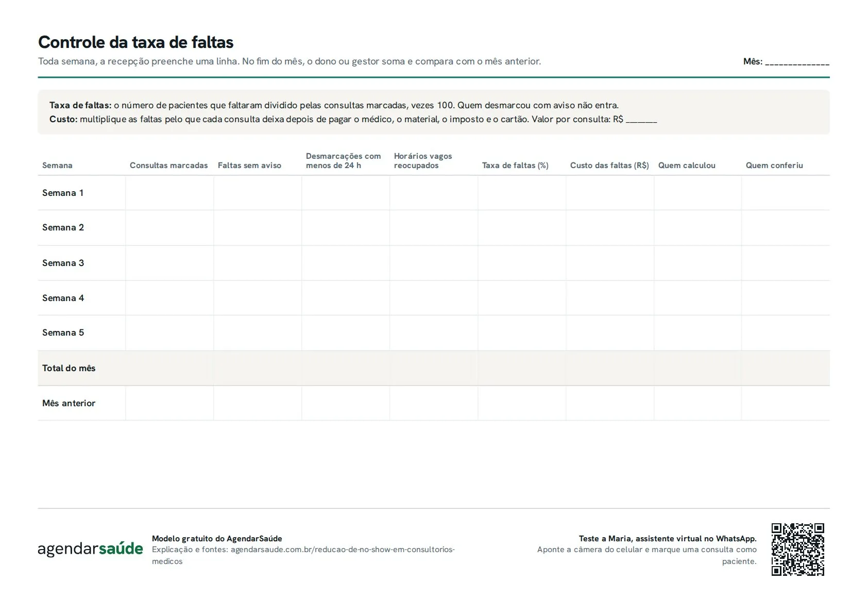Image resolution: width=868 pixels, height=614 pixels.
Task: Select the 'Taxa de faltas (%)' header
Action: click(515, 165)
